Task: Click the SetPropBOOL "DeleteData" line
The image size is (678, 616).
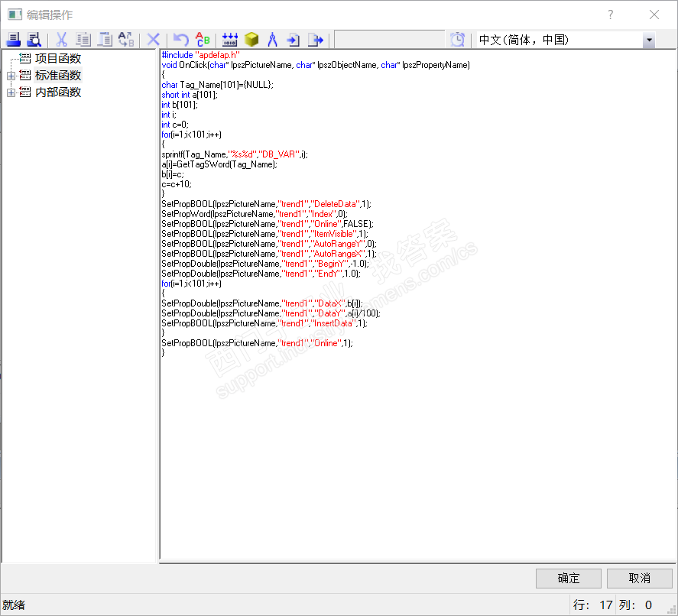Action: [266, 204]
